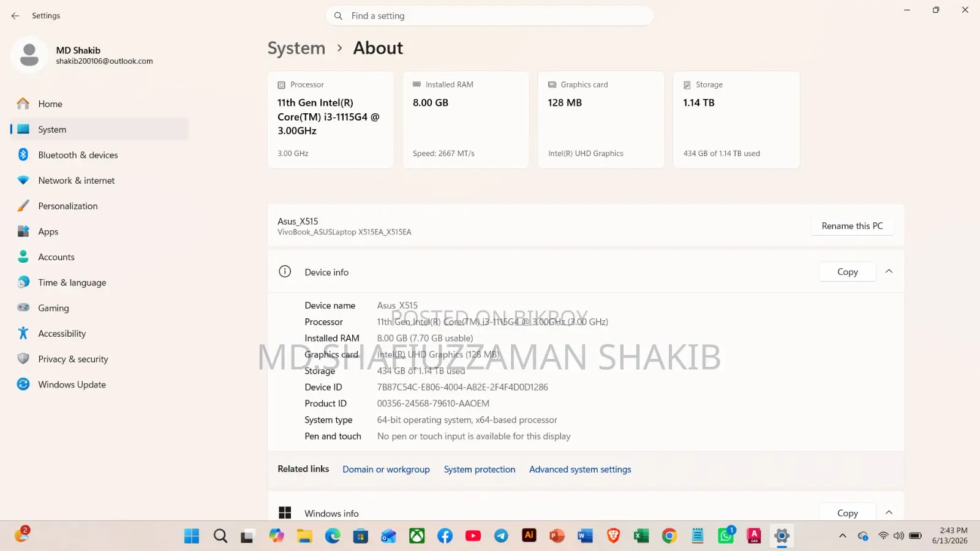Copy the Windows info details
This screenshot has width=980, height=551.
click(848, 513)
